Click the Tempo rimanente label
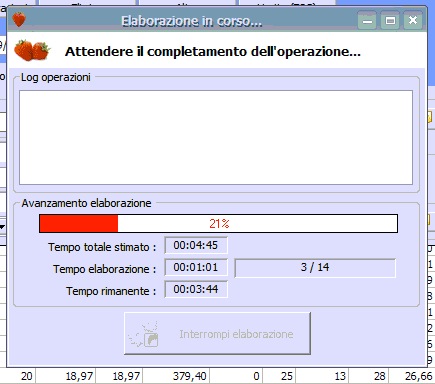Image resolution: width=435 pixels, height=384 pixels. coord(111,291)
